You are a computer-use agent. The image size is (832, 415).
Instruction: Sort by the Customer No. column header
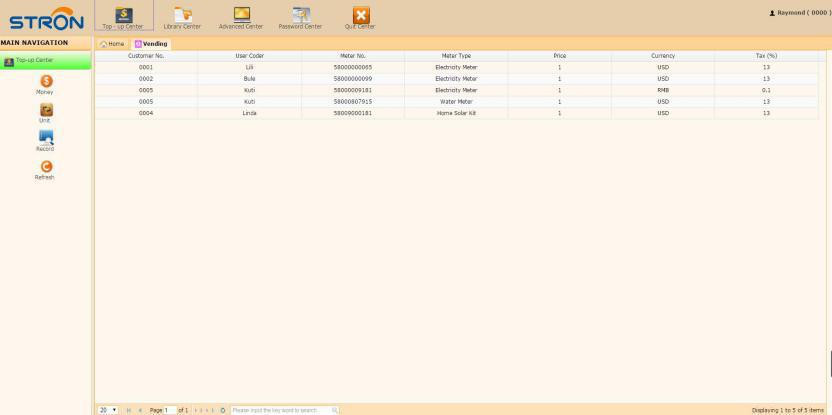[146, 55]
